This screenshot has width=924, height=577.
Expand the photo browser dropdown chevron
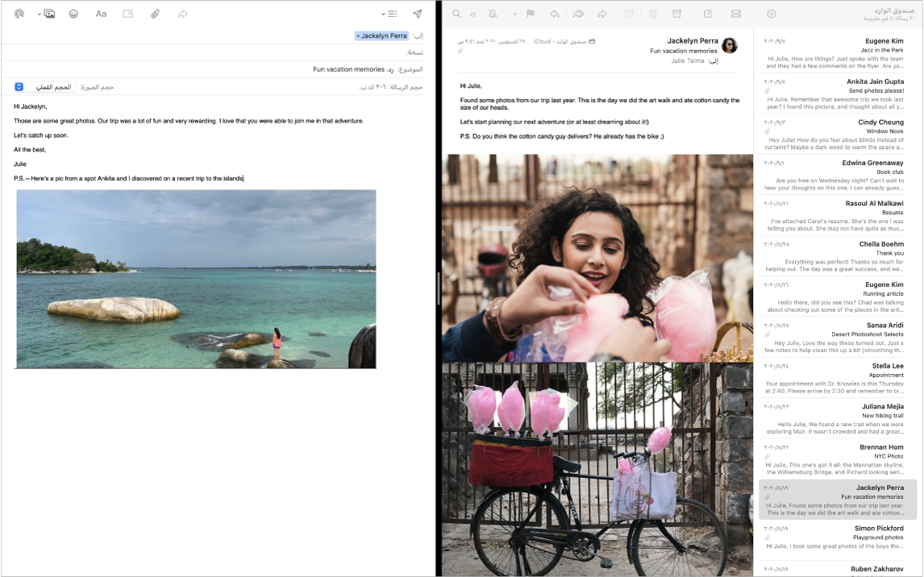tap(39, 14)
